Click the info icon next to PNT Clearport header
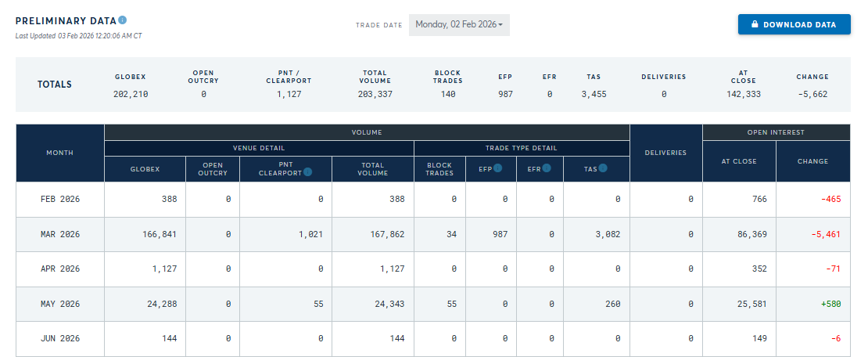The image size is (868, 357). click(308, 172)
